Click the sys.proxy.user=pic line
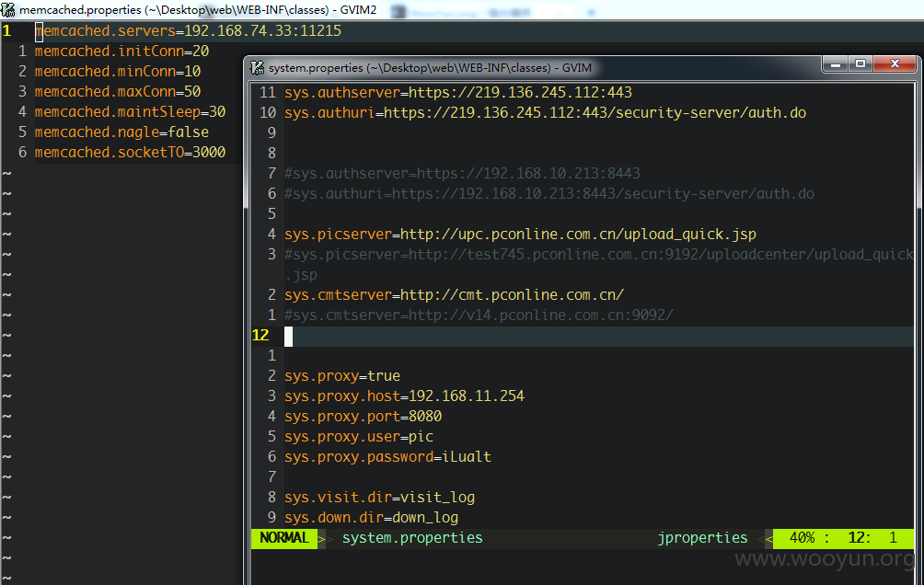The width and height of the screenshot is (924, 585). [x=359, y=437]
